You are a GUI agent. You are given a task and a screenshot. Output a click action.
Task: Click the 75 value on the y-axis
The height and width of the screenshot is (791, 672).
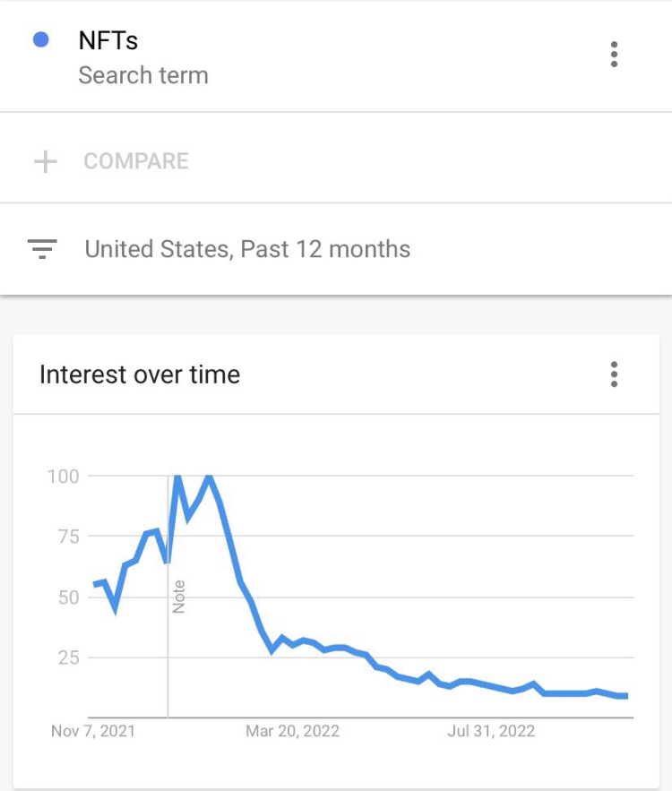pos(67,537)
